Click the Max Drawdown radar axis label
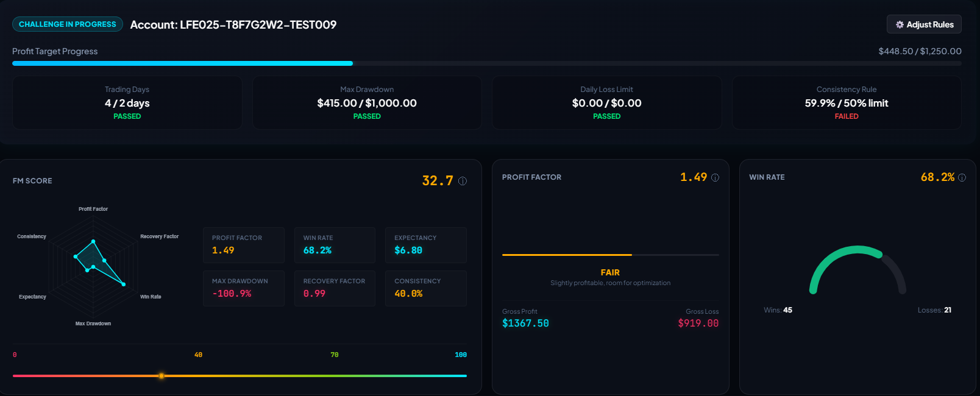This screenshot has width=980, height=396. coord(93,324)
